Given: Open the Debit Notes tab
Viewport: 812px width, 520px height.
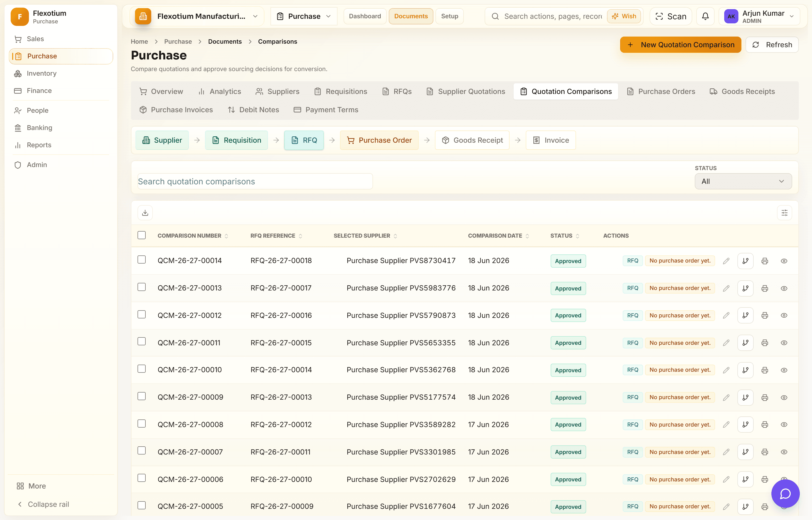Looking at the screenshot, I should (253, 110).
